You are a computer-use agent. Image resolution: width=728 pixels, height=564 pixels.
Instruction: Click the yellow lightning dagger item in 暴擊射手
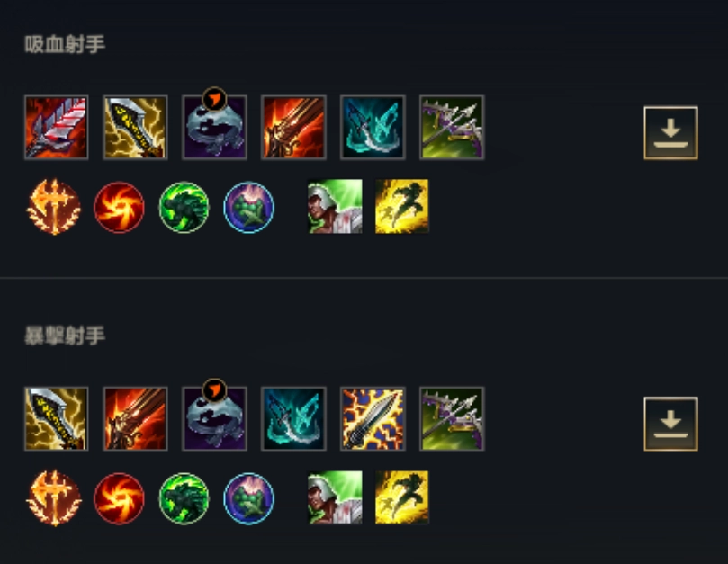(56, 418)
